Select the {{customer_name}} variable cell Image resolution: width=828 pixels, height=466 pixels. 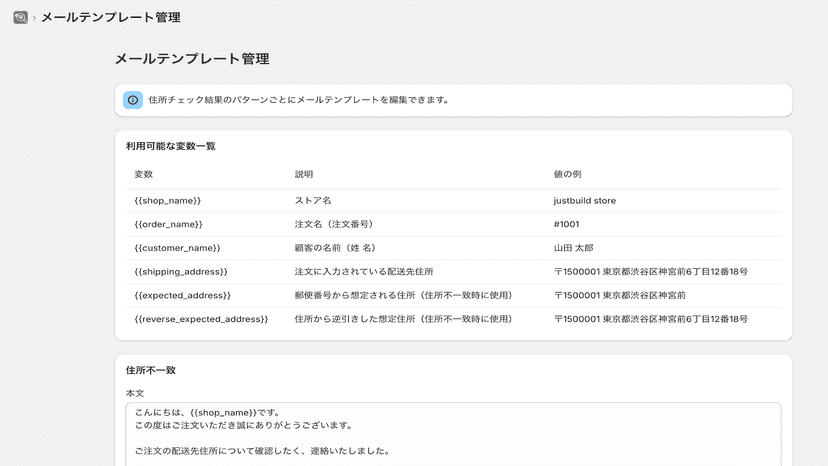[177, 248]
